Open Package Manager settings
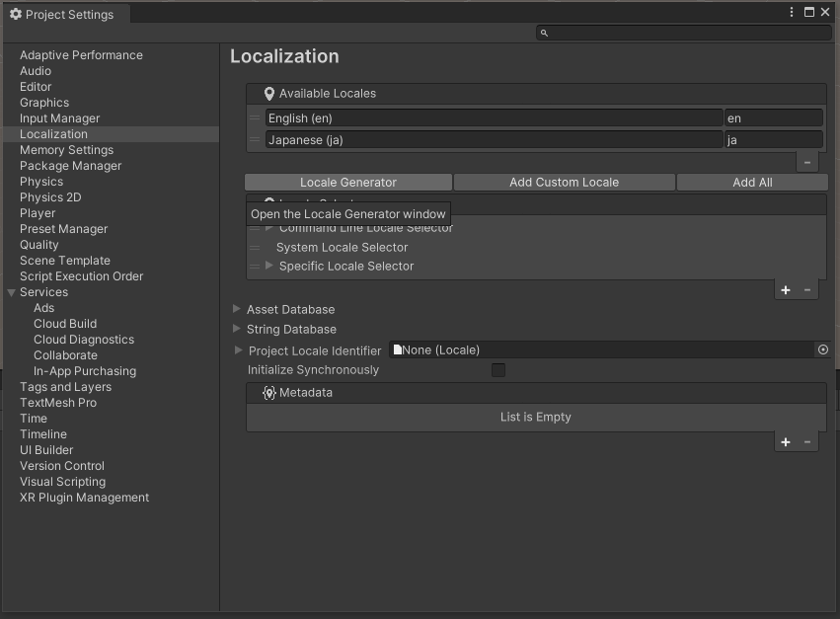Image resolution: width=840 pixels, height=619 pixels. (x=71, y=166)
